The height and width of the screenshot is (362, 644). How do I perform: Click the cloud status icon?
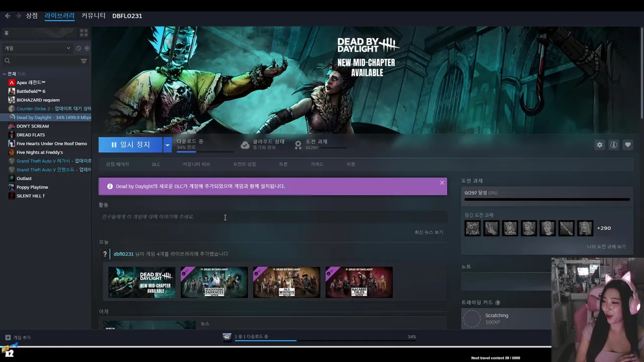pos(245,145)
